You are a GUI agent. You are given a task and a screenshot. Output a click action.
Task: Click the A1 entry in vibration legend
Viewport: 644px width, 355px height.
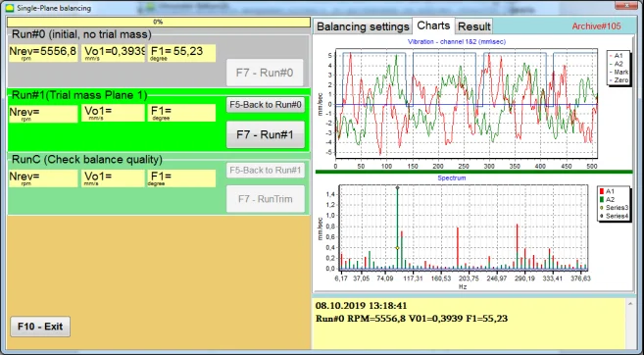617,56
